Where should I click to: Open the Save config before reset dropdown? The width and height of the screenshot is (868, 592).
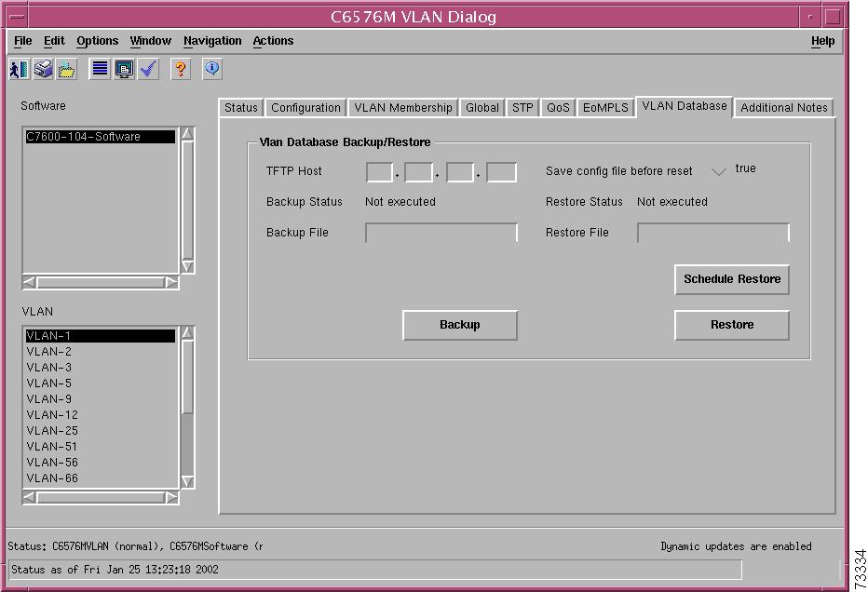coord(719,171)
